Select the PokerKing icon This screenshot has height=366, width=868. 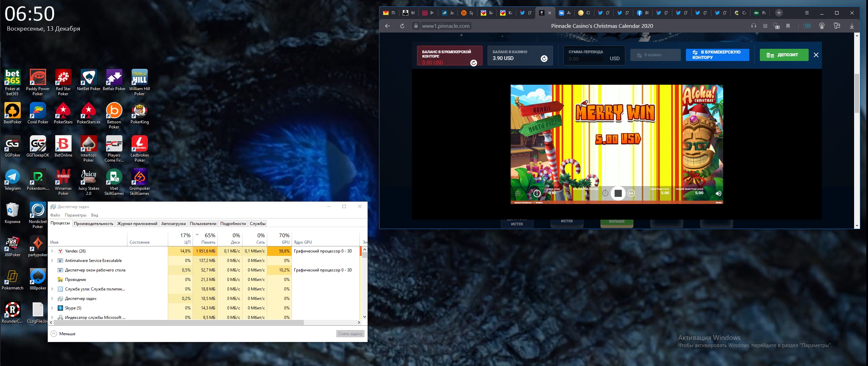pyautogui.click(x=139, y=114)
